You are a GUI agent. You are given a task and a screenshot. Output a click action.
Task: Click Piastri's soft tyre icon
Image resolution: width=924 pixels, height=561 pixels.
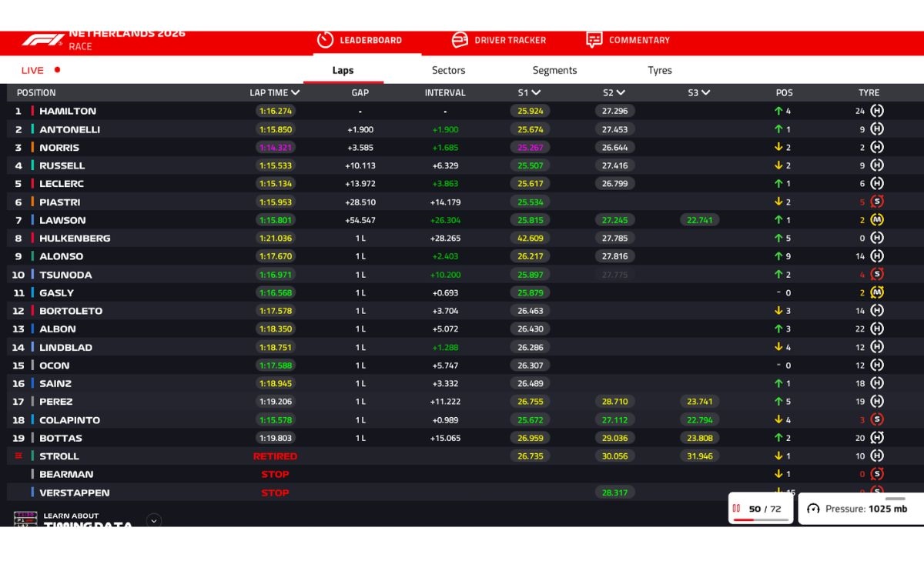click(x=876, y=202)
